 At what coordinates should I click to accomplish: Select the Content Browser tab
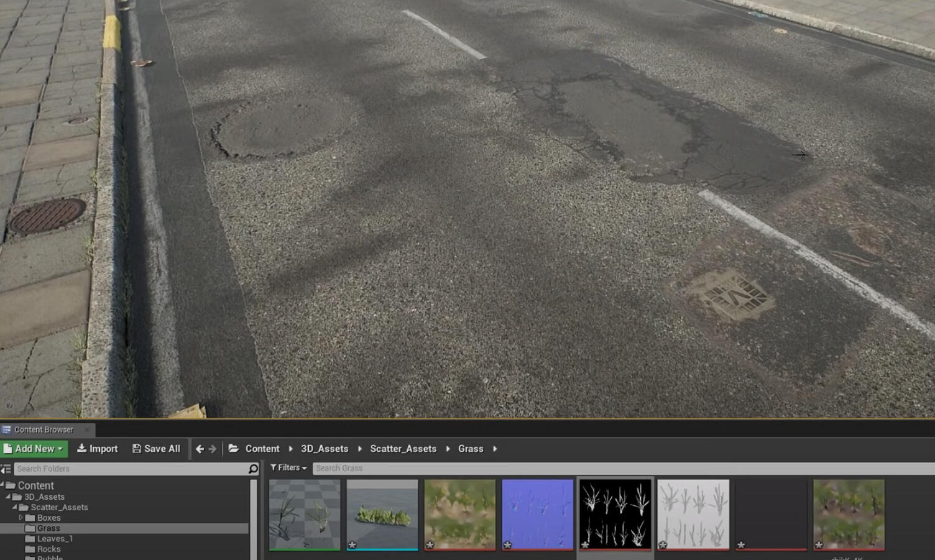coord(44,429)
